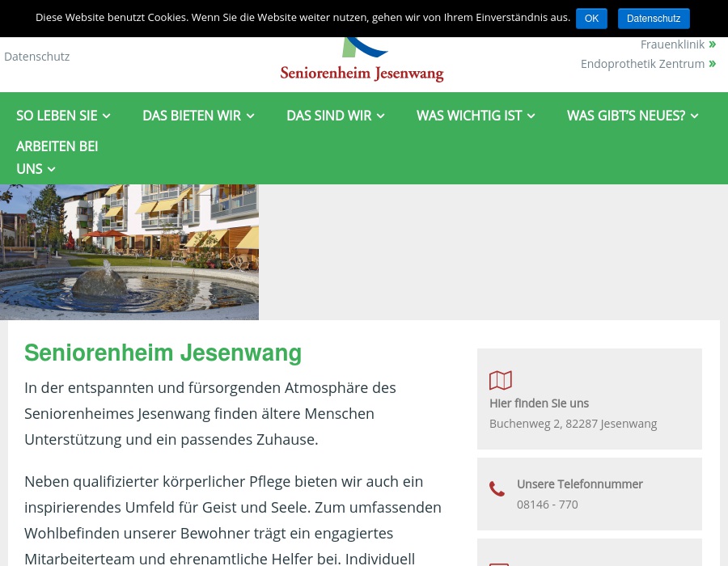Click the Datenschutz button in the cookie bar
This screenshot has width=728, height=566.
pos(654,18)
